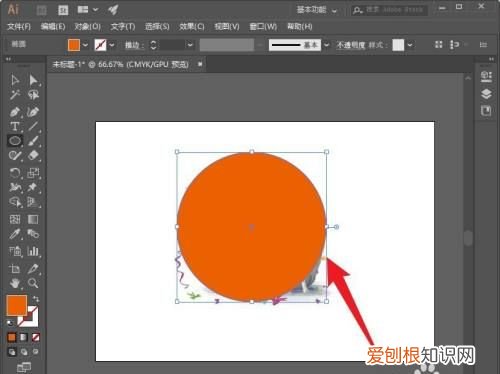Open the Layers panel icon
This screenshot has height=374, width=500.
point(486,94)
